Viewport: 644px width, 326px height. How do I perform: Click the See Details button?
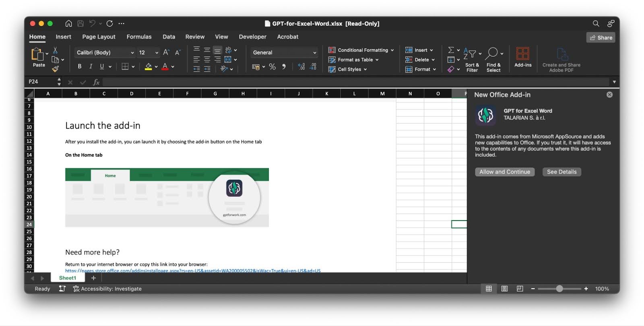561,172
